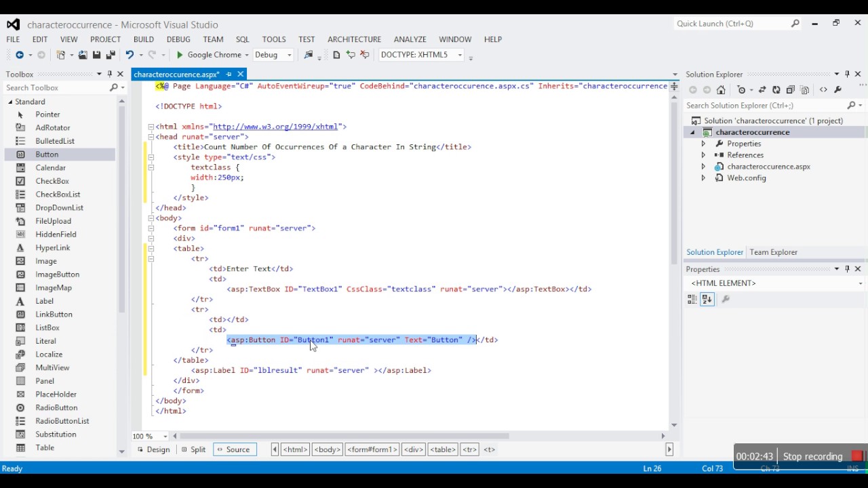Switch to the Team Explorer tab
Screen dimensions: 868x488
[x=774, y=252]
